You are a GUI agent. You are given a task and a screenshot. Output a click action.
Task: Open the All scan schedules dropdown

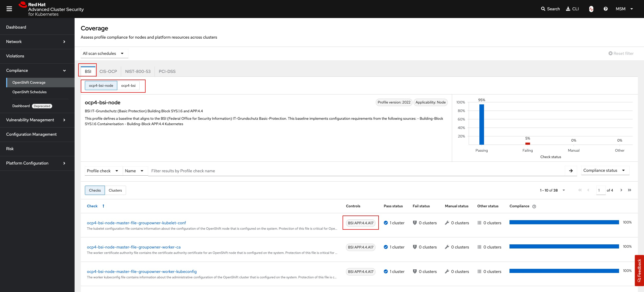coord(104,54)
